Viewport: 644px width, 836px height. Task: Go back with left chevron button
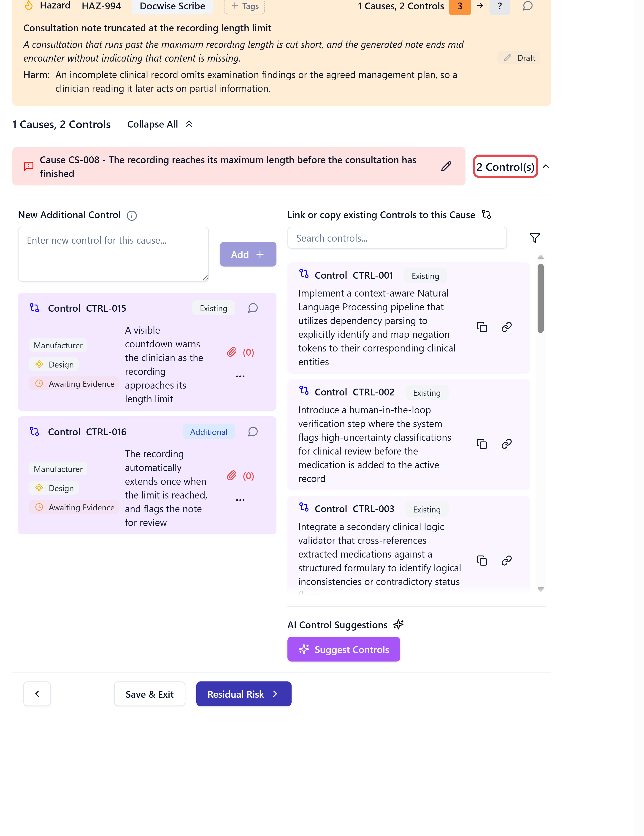pyautogui.click(x=37, y=694)
